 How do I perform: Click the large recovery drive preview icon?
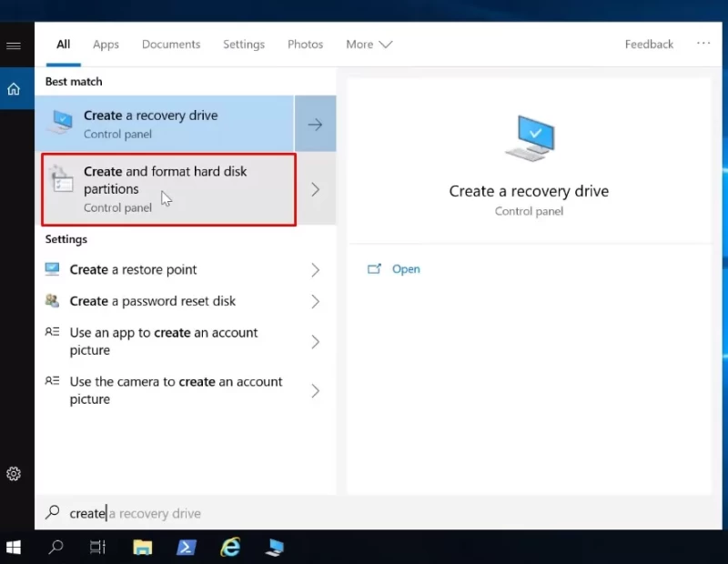pyautogui.click(x=531, y=138)
